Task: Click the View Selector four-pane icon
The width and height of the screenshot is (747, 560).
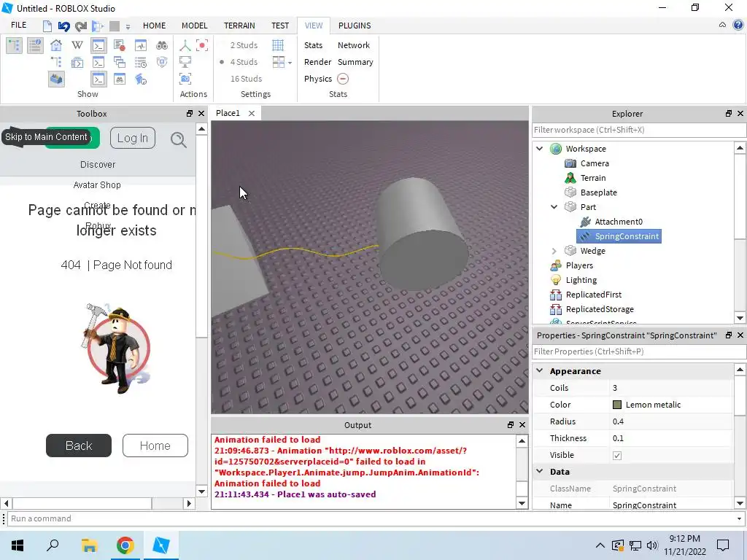Action: coord(279,62)
